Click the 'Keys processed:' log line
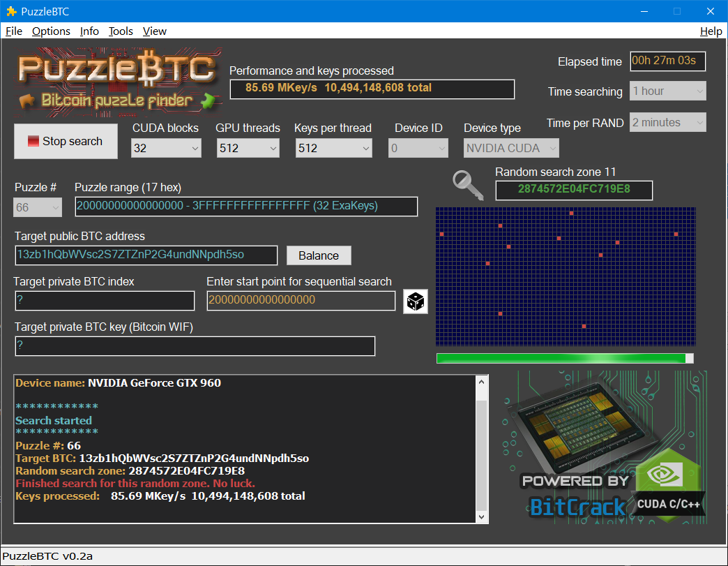728x566 pixels. click(160, 496)
